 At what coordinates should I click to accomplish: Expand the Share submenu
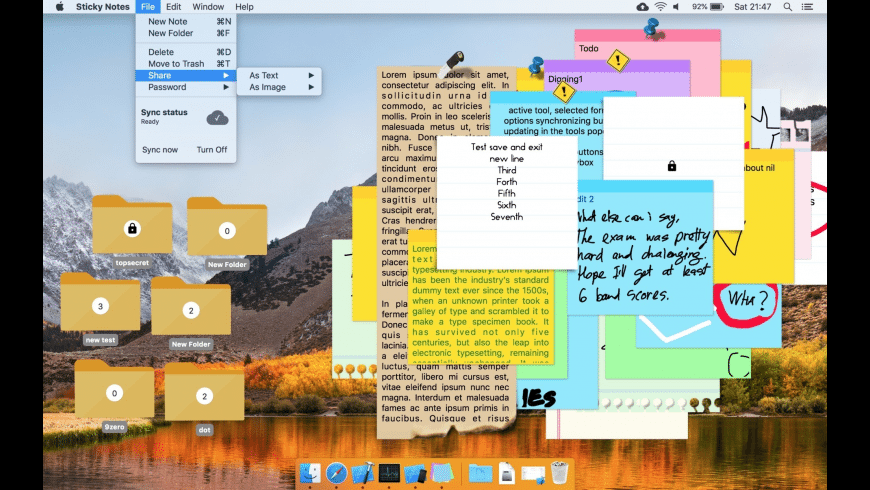[186, 75]
